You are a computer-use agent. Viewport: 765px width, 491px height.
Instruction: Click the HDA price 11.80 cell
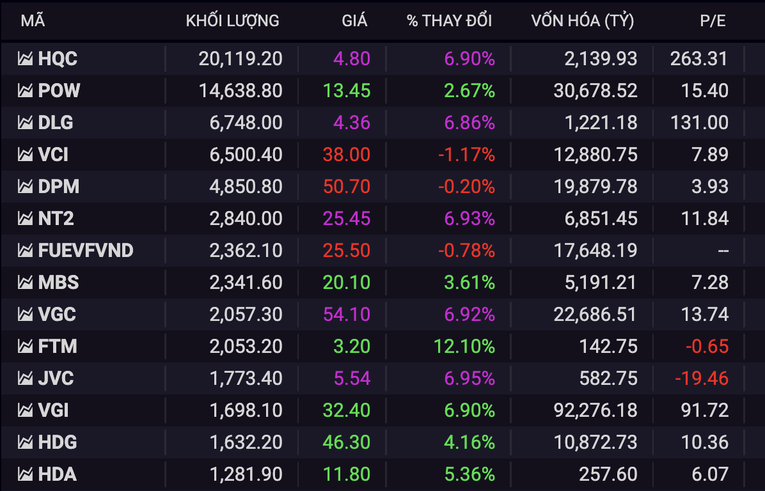(347, 475)
